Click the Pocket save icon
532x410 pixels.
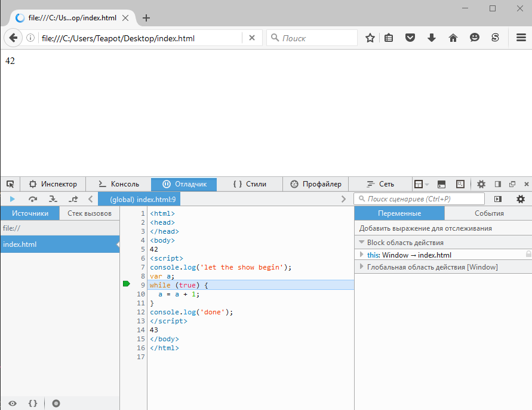pyautogui.click(x=410, y=38)
